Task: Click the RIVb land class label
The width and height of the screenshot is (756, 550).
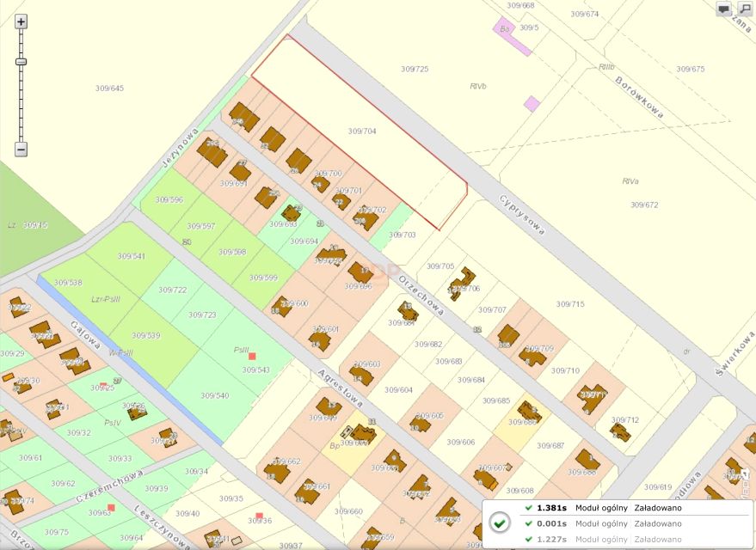Action: pyautogui.click(x=478, y=86)
